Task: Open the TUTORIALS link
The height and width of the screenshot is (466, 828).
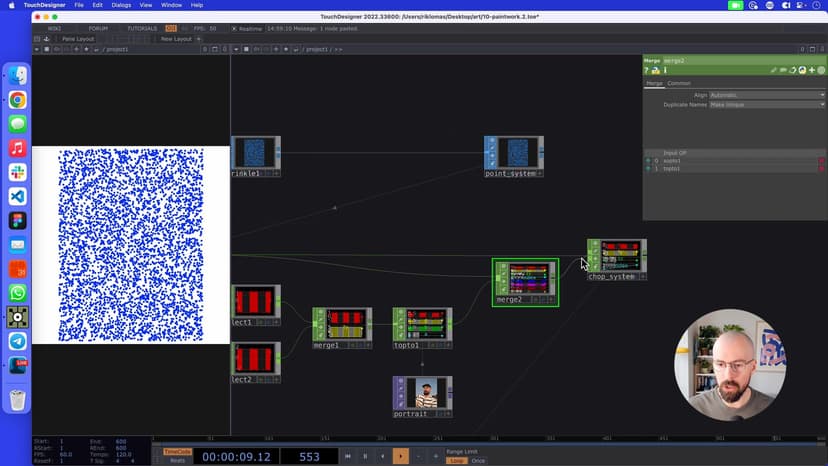Action: point(142,28)
